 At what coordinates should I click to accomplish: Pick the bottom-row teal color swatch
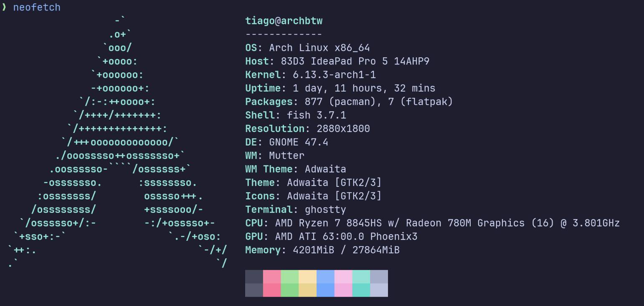[361, 290]
